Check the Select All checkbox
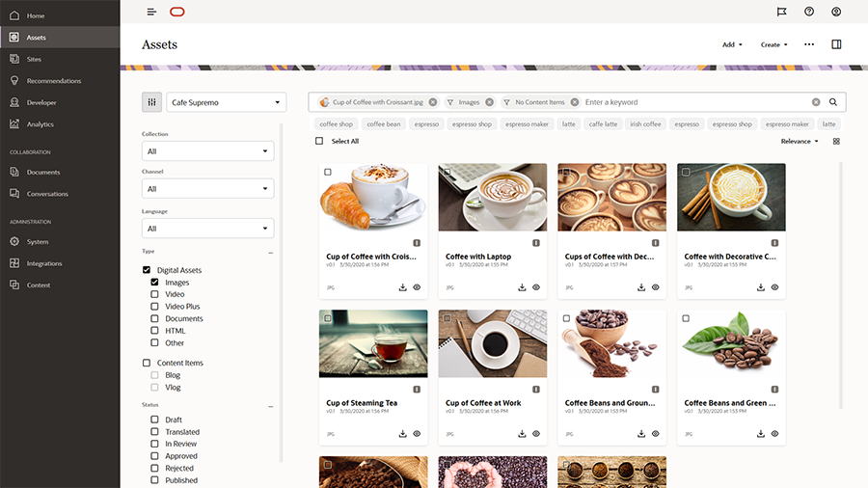Screen dimensions: 868x488 coord(319,141)
